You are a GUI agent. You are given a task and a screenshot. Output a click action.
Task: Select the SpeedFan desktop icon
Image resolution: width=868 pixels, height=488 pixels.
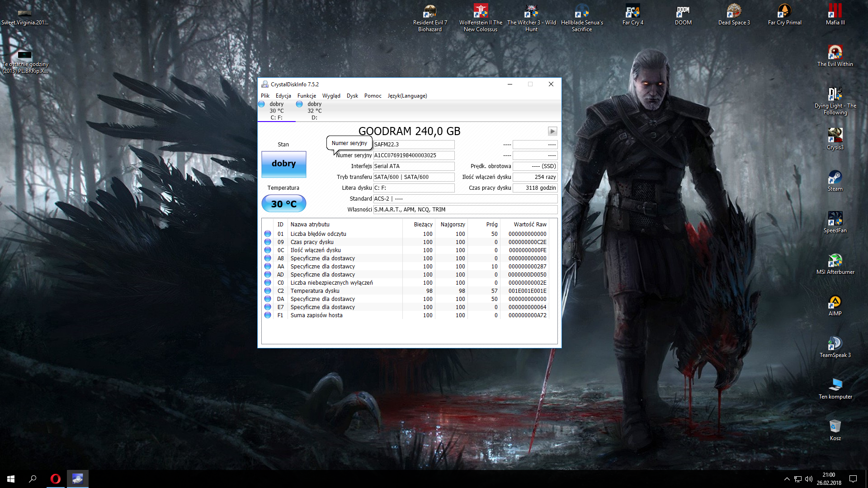click(x=835, y=223)
